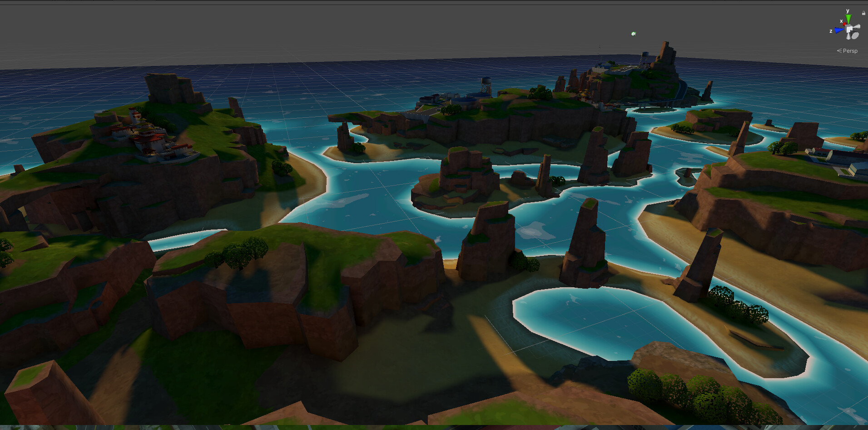Click the arrow next to the Persp label
The width and height of the screenshot is (868, 430).
point(839,50)
